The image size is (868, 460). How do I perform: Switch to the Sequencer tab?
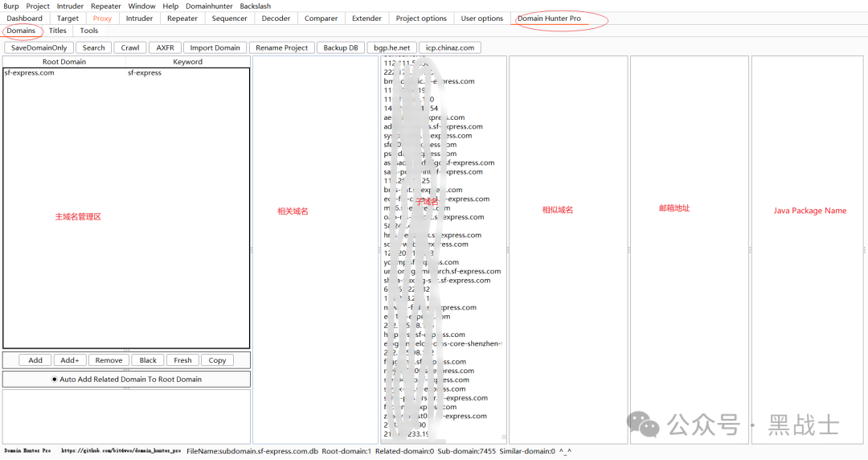[229, 18]
